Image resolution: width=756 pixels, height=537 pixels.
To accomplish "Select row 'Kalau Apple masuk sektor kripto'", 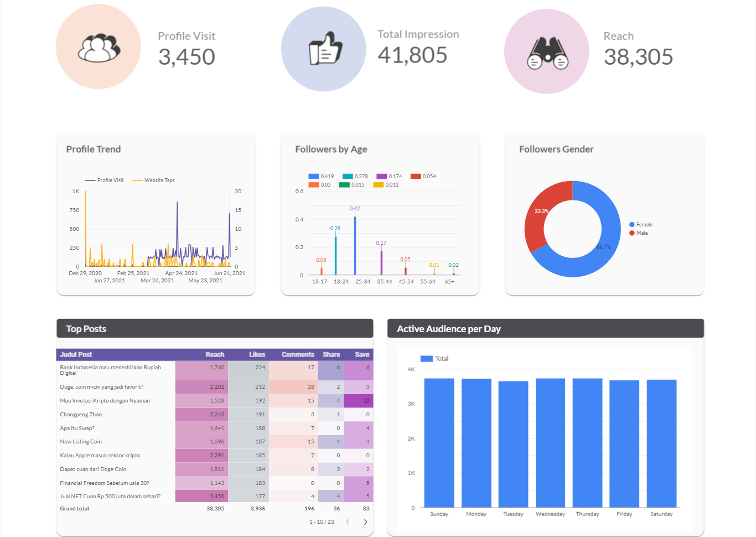I will click(x=215, y=456).
